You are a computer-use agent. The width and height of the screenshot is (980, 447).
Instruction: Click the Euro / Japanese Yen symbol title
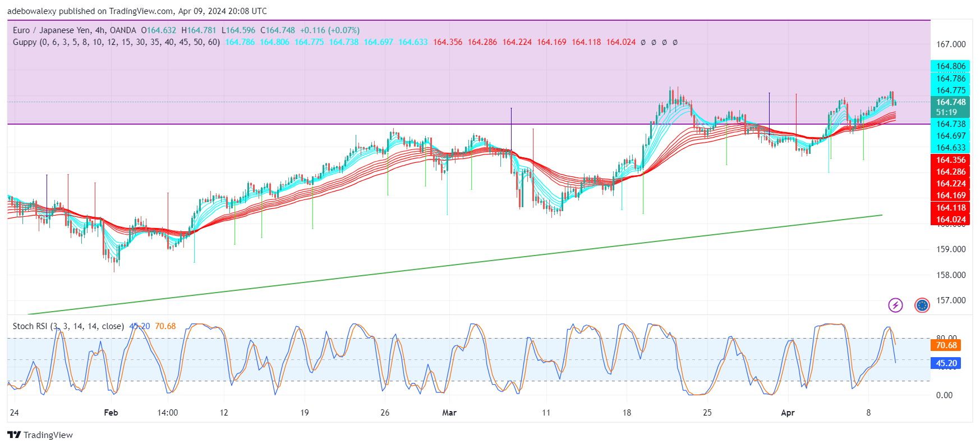74,30
